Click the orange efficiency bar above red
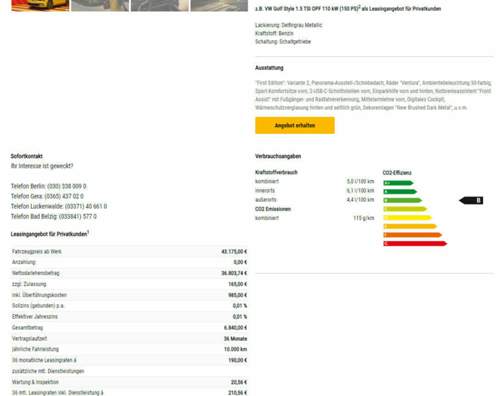The image size is (500, 396). [x=413, y=235]
